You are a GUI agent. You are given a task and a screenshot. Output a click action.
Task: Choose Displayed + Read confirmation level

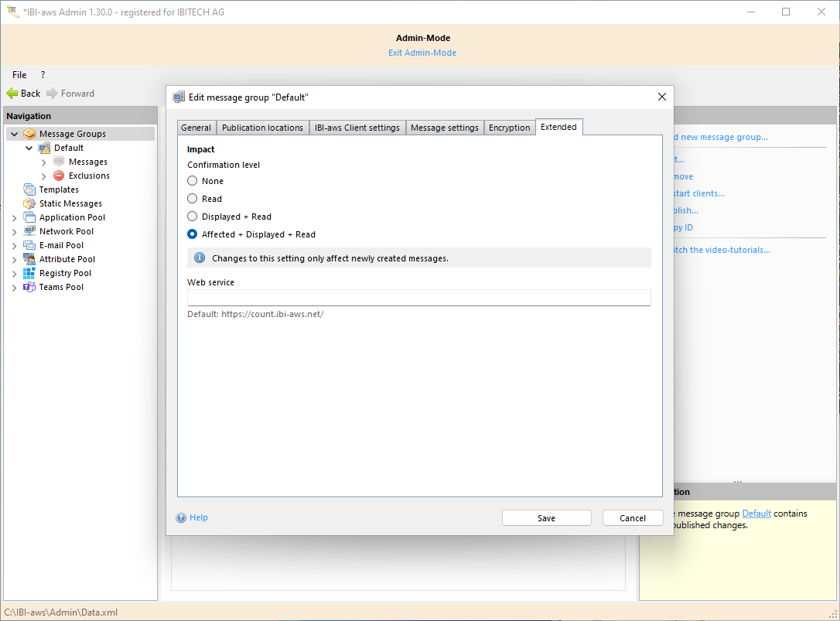(x=193, y=217)
